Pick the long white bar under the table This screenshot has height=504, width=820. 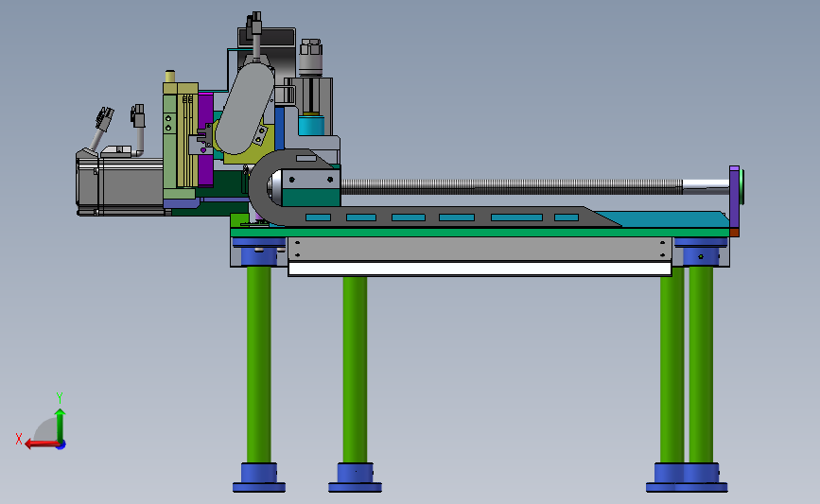[480, 269]
